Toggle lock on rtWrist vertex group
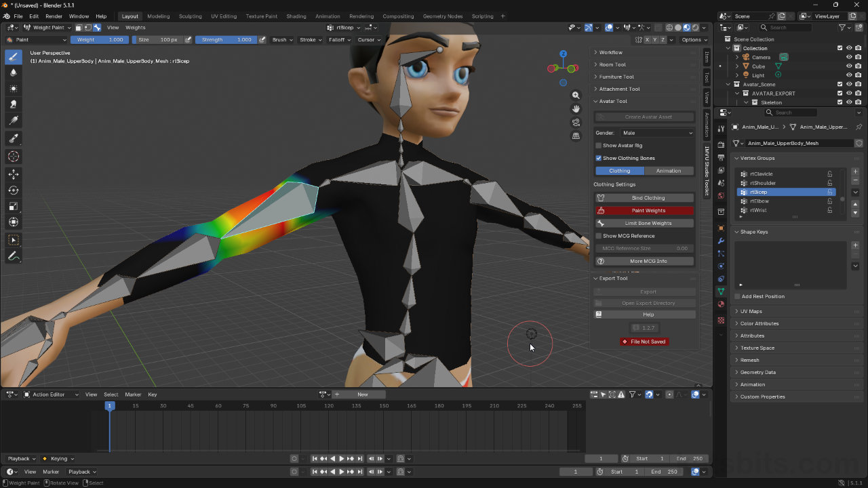 click(x=829, y=210)
